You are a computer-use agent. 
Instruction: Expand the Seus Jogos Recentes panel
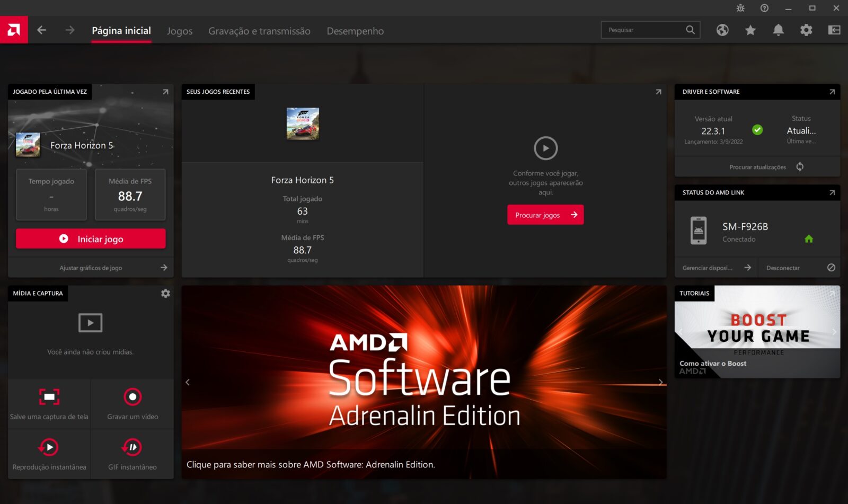pyautogui.click(x=658, y=92)
